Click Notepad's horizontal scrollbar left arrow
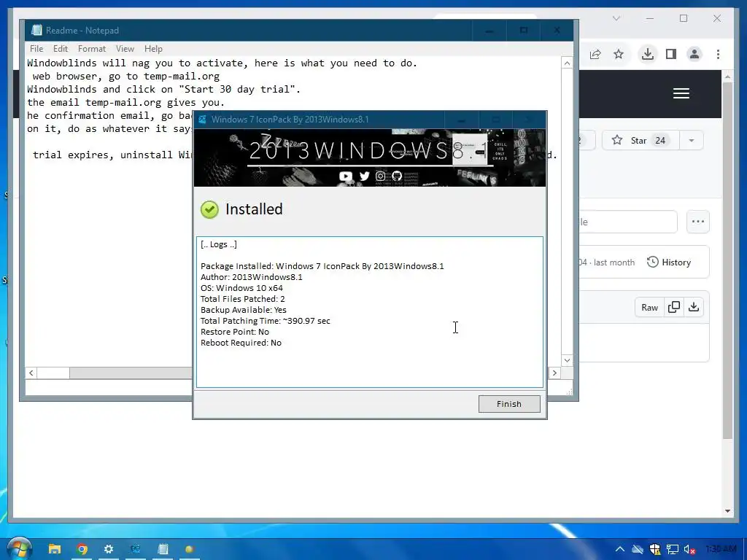Screen dimensions: 747x560 [x=31, y=373]
